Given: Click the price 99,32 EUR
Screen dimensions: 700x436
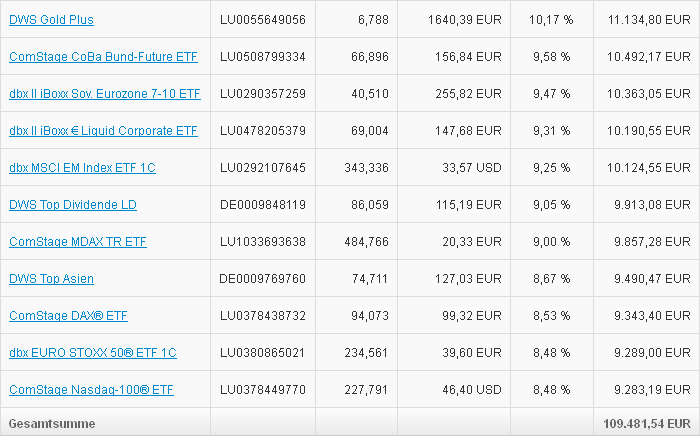Looking at the screenshot, I should tap(472, 316).
